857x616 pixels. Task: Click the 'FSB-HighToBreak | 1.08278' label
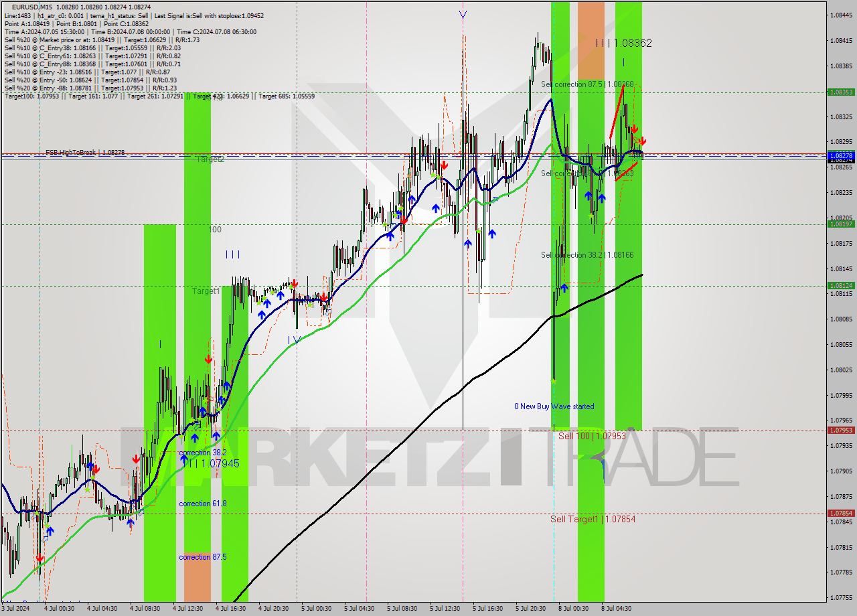point(85,153)
